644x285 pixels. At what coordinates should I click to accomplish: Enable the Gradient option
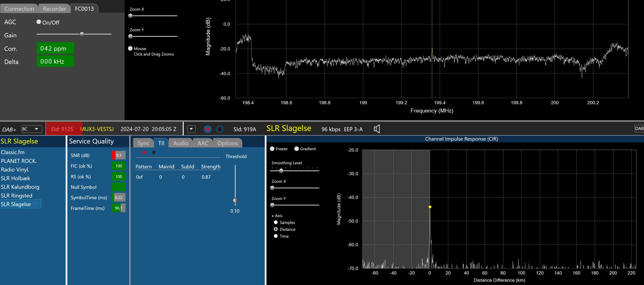(297, 149)
